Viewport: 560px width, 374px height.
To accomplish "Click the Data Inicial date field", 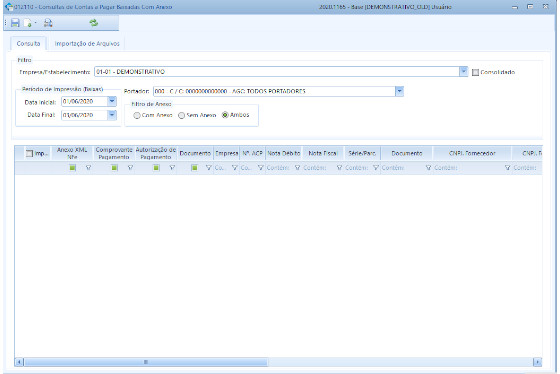I will 84,101.
